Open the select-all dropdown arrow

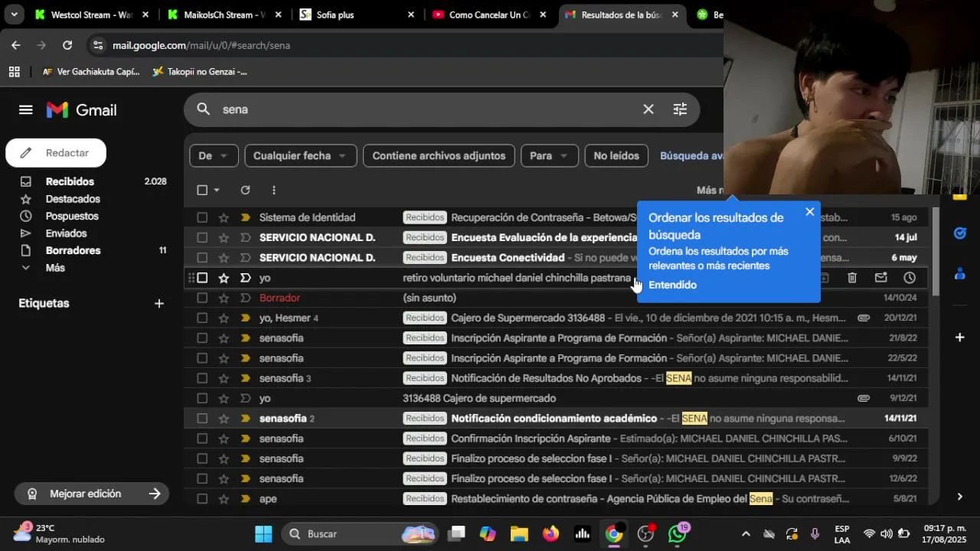click(x=217, y=190)
